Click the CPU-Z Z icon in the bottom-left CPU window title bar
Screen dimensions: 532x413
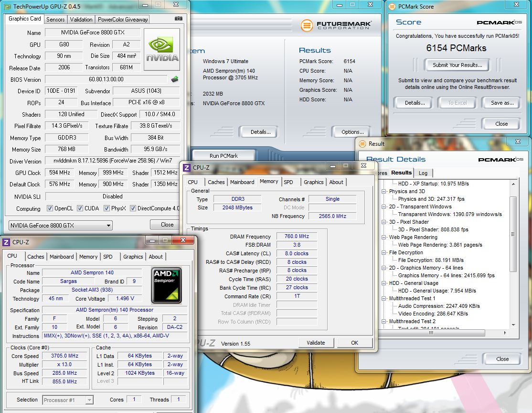[x=6, y=242]
